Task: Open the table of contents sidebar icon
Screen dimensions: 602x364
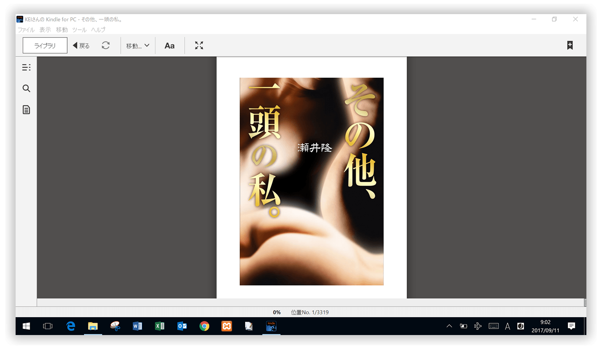Action: (x=26, y=67)
